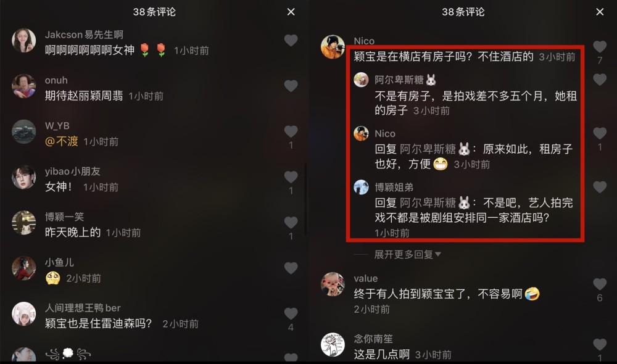Tap heart beside 小鱼儿's emoji comment

pyautogui.click(x=291, y=268)
